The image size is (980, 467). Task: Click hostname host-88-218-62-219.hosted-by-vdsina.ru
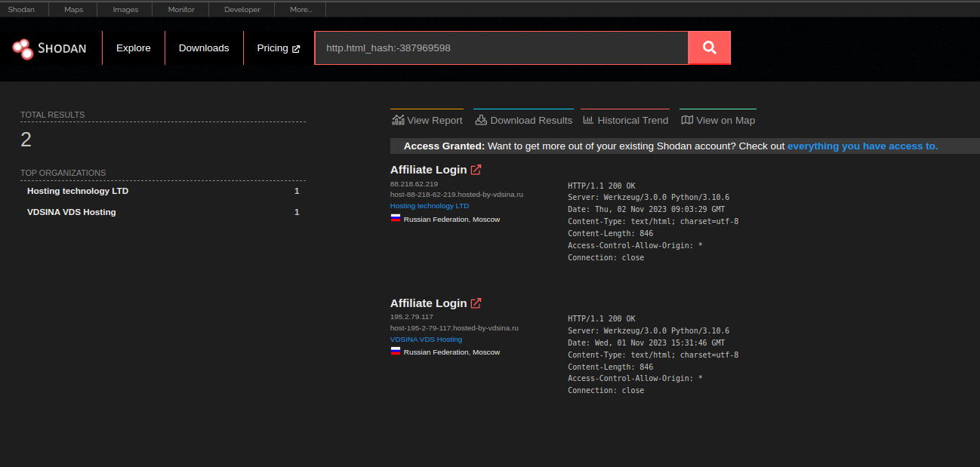457,194
